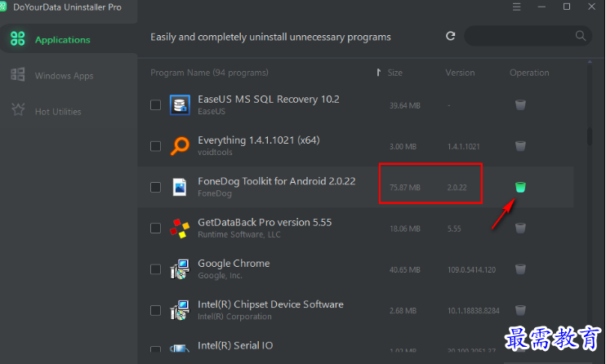Viewport: 606px width, 364px height.
Task: Uninstall Everything via its trash icon
Action: click(520, 145)
